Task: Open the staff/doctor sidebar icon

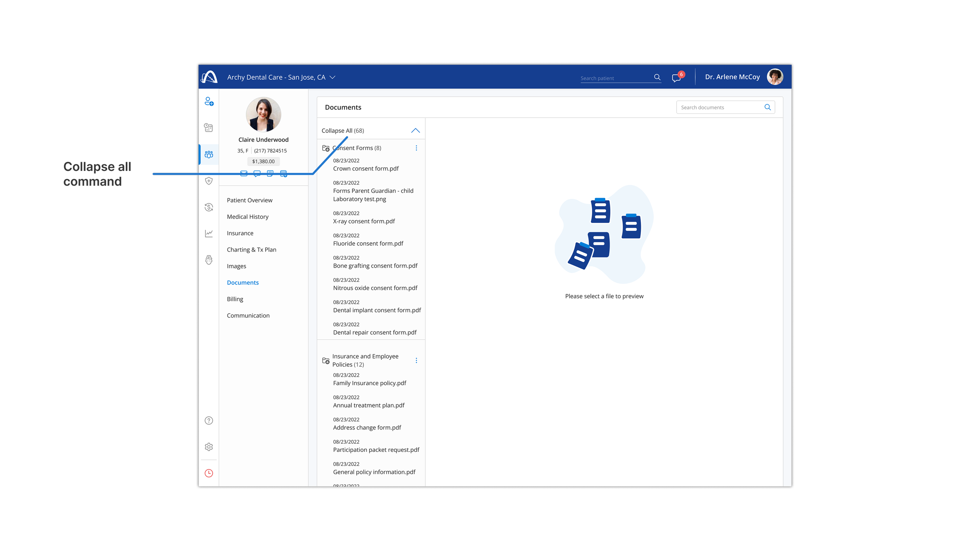Action: coord(209,260)
